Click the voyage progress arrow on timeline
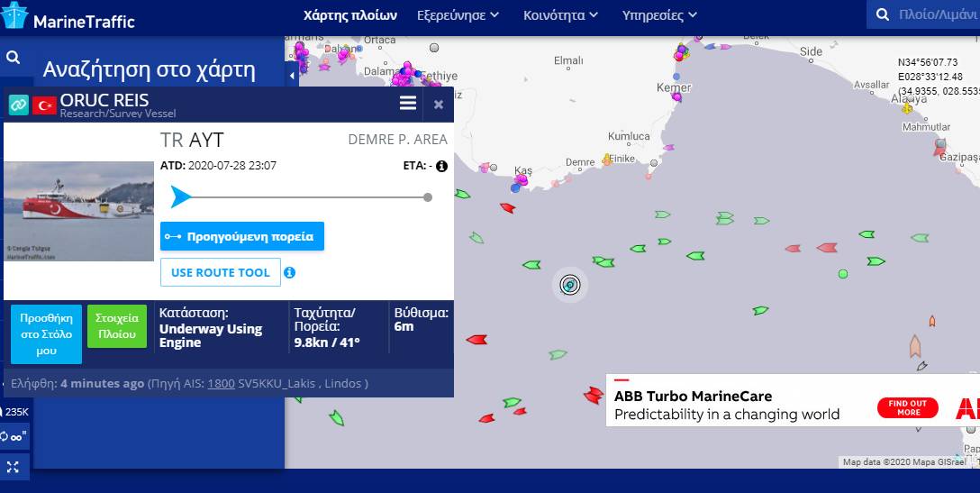Image resolution: width=980 pixels, height=493 pixels. click(x=181, y=196)
